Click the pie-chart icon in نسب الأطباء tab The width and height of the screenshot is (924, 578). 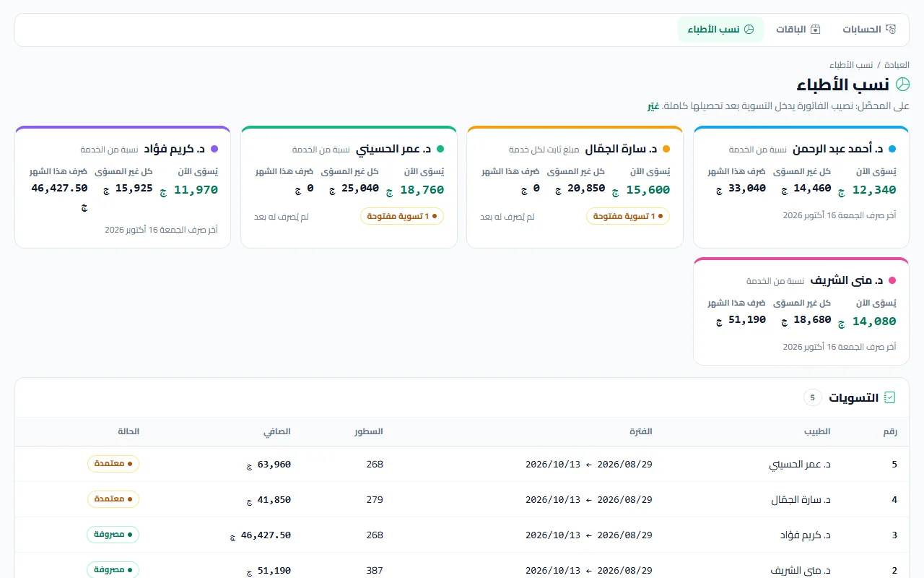coord(749,30)
